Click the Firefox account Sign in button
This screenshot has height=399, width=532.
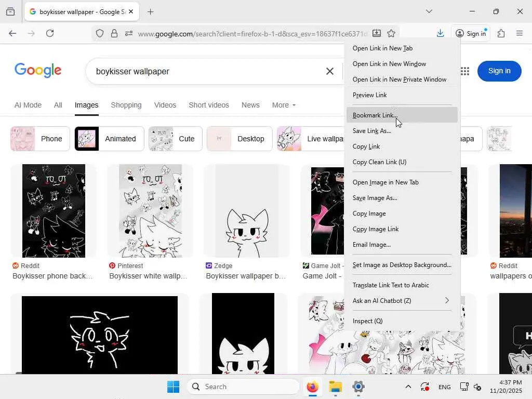471,33
